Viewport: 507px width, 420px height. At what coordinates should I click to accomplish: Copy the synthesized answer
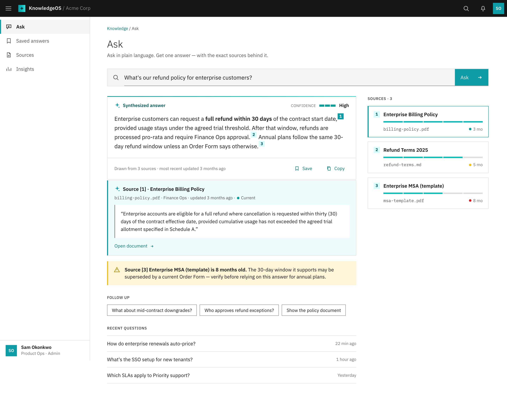click(336, 168)
